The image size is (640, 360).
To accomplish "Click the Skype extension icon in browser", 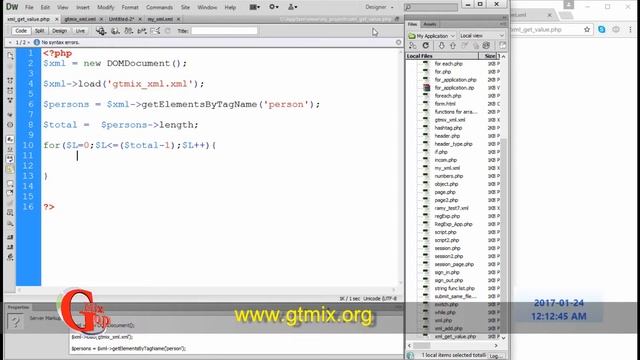I will pos(602,29).
